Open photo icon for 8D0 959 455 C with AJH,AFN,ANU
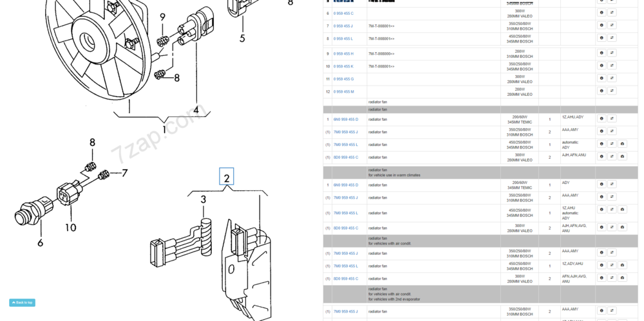The height and width of the screenshot is (321, 644). pyautogui.click(x=622, y=156)
